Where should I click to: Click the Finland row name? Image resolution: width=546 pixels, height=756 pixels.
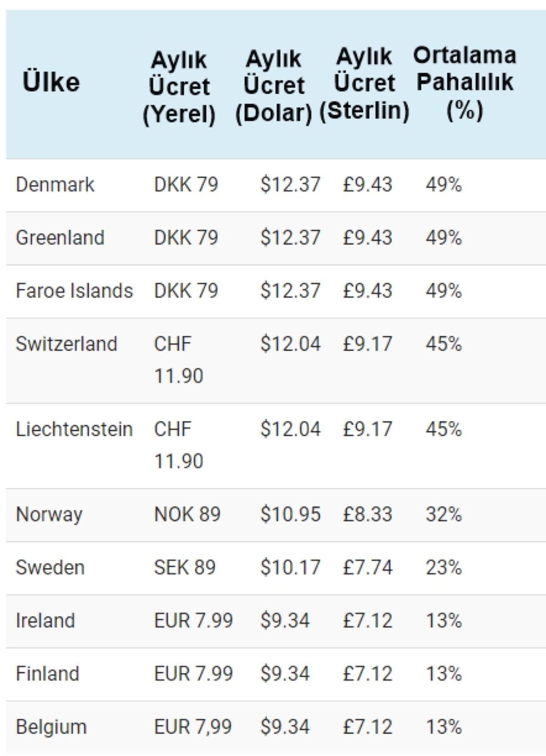click(x=47, y=674)
